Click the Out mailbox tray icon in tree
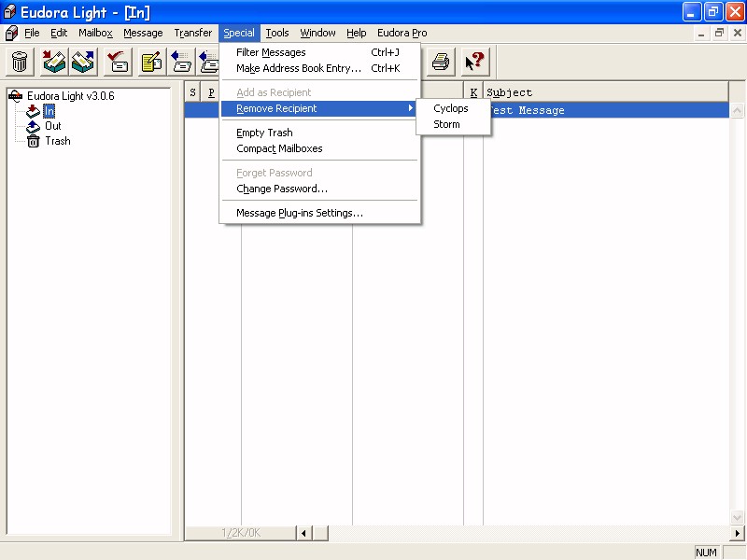Viewport: 747px width, 560px height. [x=33, y=126]
